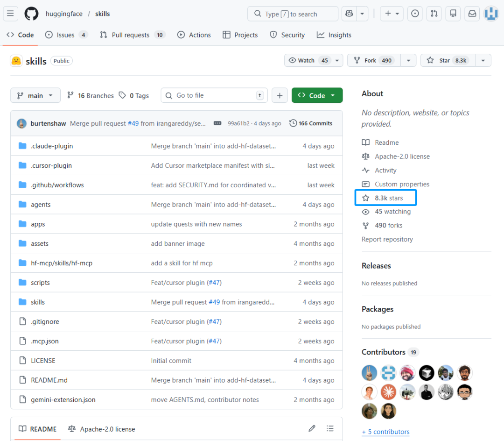Open the Copilot chat icon
The image size is (504, 441).
point(348,14)
